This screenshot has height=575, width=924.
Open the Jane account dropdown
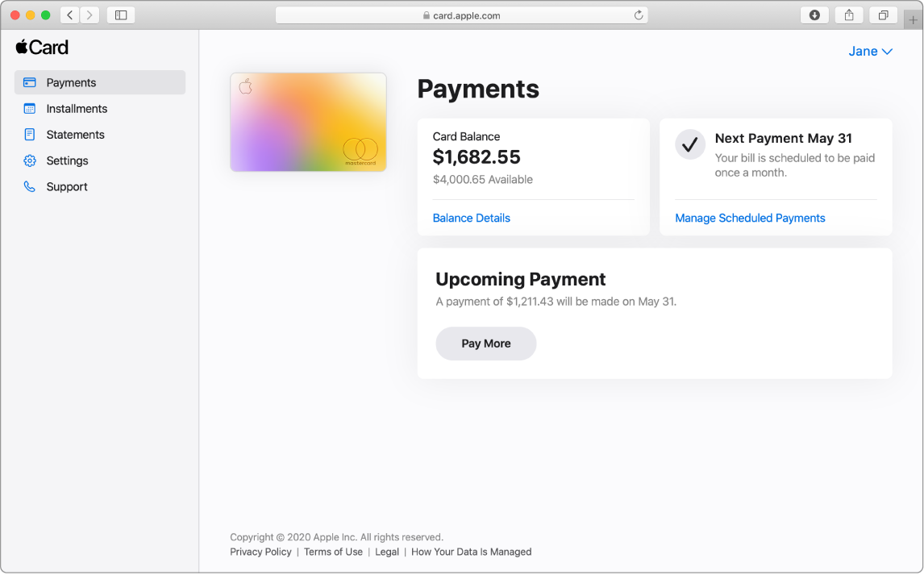pos(870,52)
